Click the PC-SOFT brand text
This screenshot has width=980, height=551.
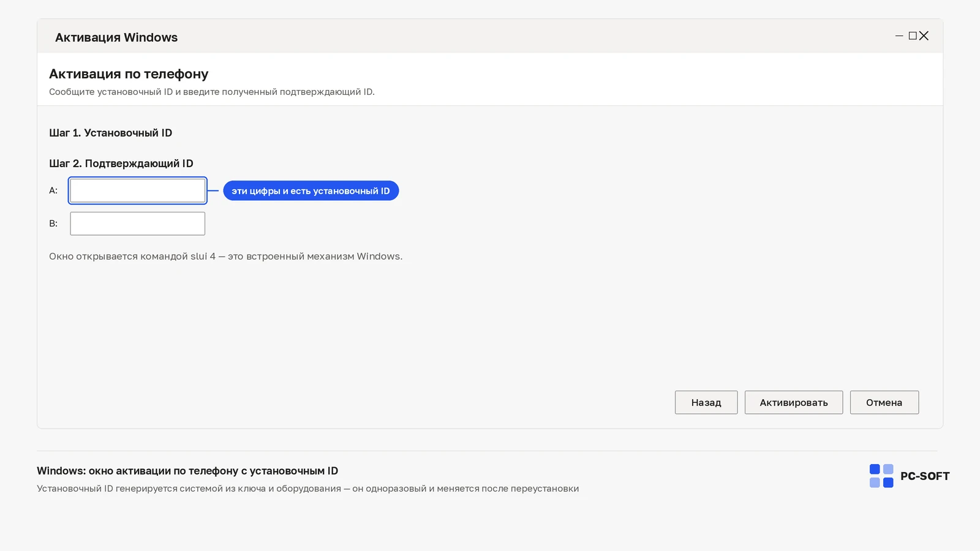click(x=925, y=476)
